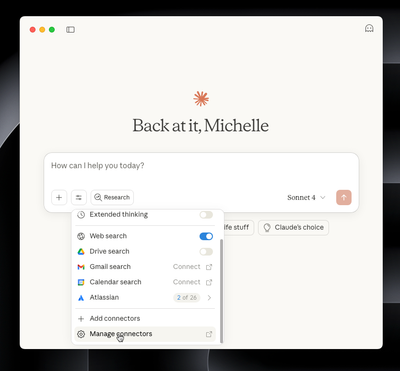This screenshot has height=371, width=400.
Task: Select Add connectors menu item
Action: tap(145, 318)
